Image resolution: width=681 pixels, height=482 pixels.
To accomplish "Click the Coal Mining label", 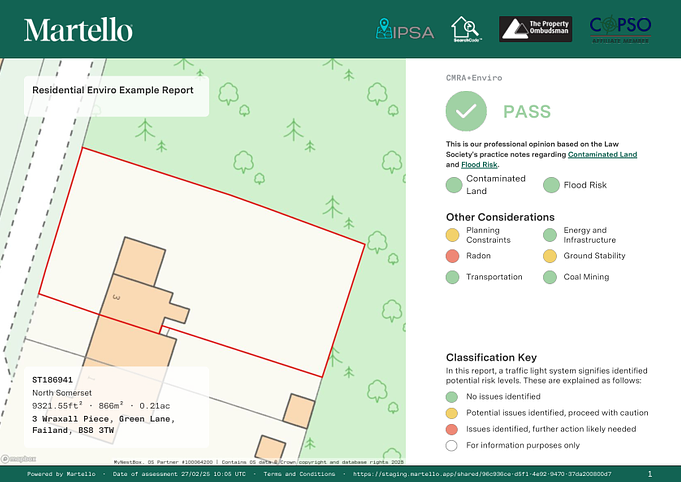I will tap(586, 277).
